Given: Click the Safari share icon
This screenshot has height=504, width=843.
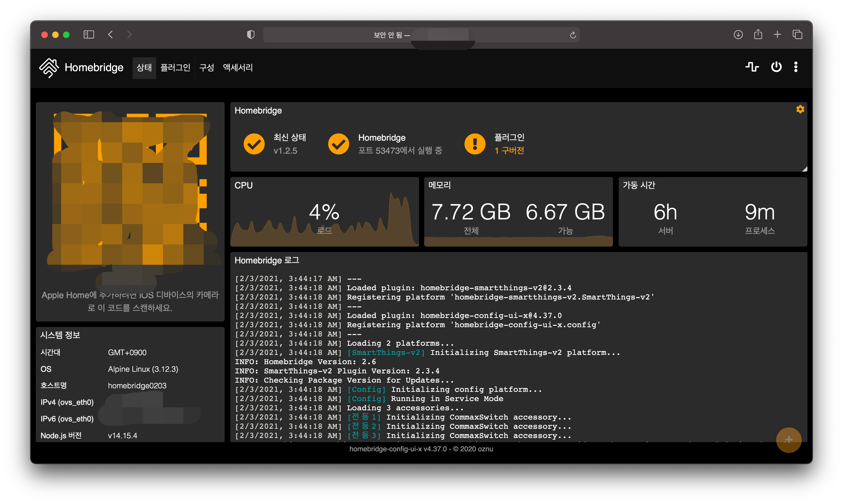Looking at the screenshot, I should tap(758, 35).
